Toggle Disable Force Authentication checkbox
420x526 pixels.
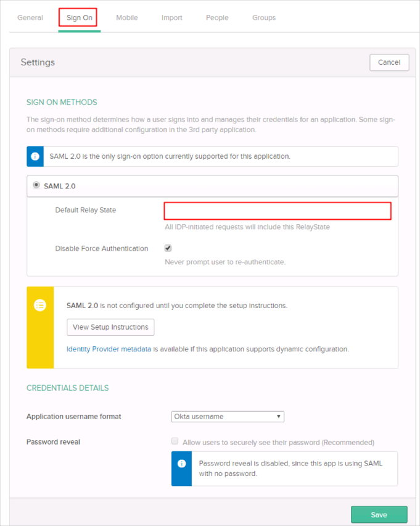pyautogui.click(x=168, y=248)
